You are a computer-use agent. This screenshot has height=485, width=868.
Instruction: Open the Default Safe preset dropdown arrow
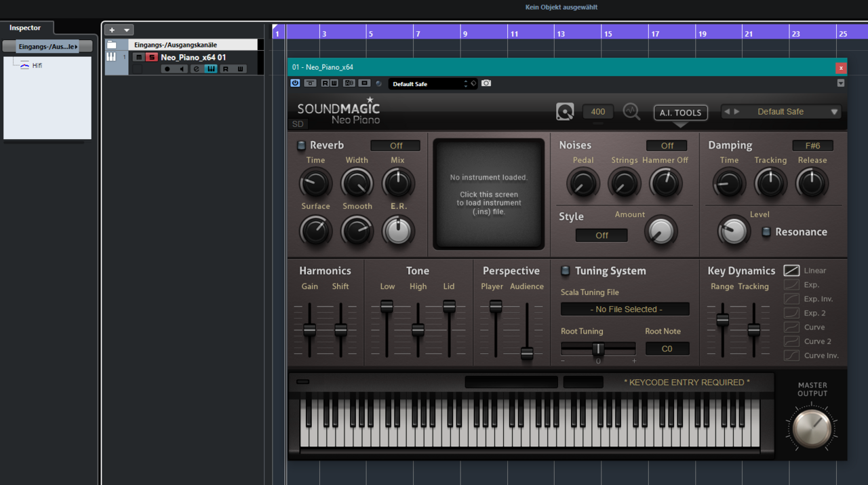pos(835,112)
